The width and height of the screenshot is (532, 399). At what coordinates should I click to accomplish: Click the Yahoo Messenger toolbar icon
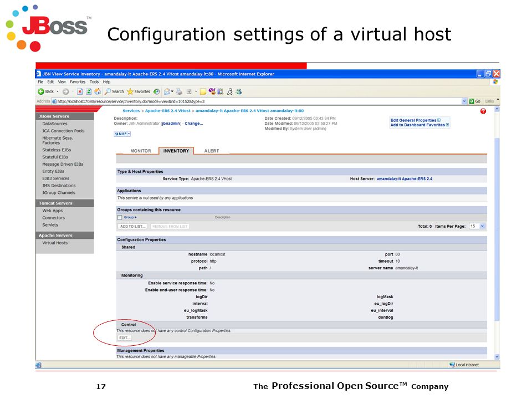212,91
